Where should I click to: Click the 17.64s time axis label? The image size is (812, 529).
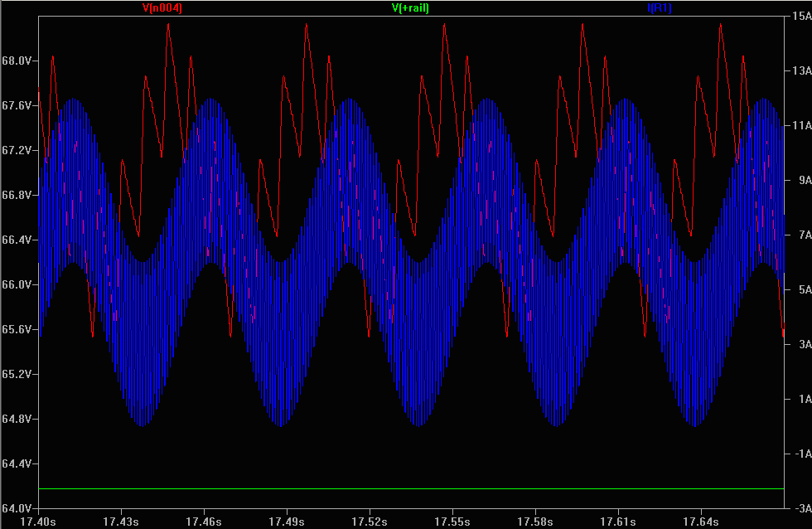tap(701, 522)
